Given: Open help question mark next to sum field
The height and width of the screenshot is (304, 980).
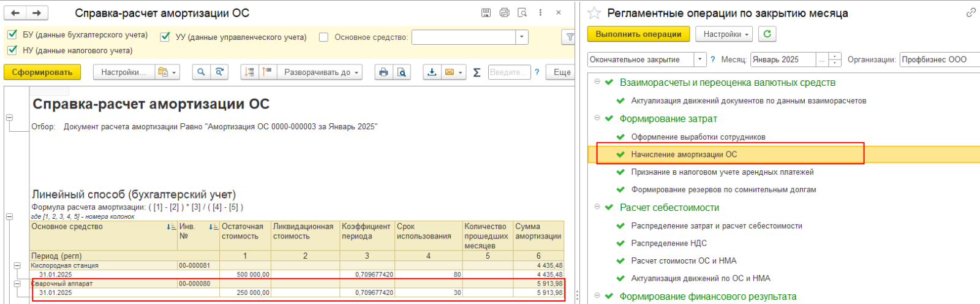Looking at the screenshot, I should click(537, 72).
